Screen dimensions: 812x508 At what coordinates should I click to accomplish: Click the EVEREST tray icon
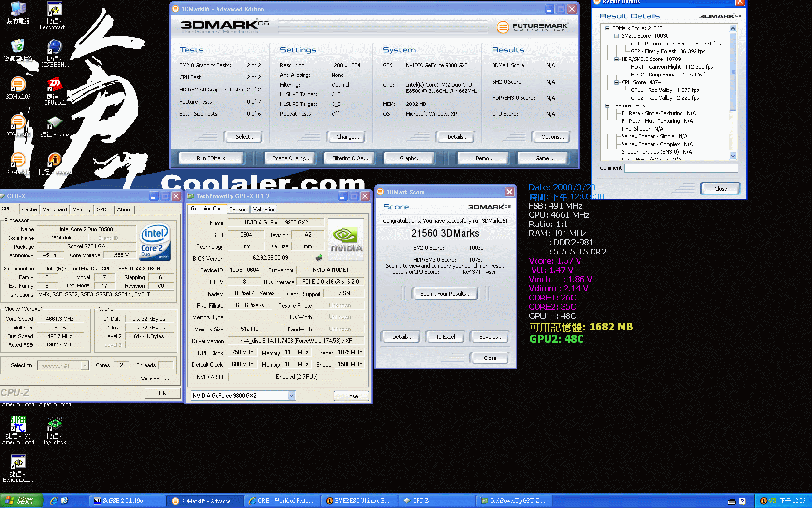[763, 501]
